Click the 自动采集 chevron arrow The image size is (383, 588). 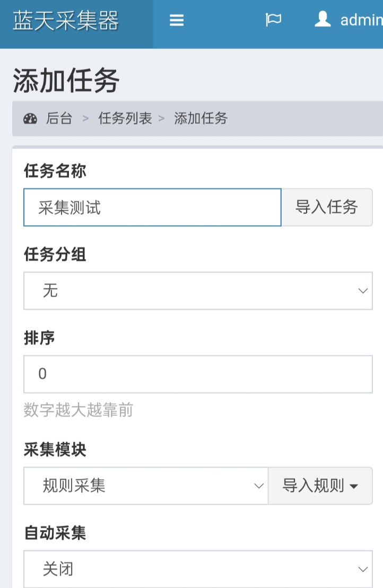click(363, 569)
